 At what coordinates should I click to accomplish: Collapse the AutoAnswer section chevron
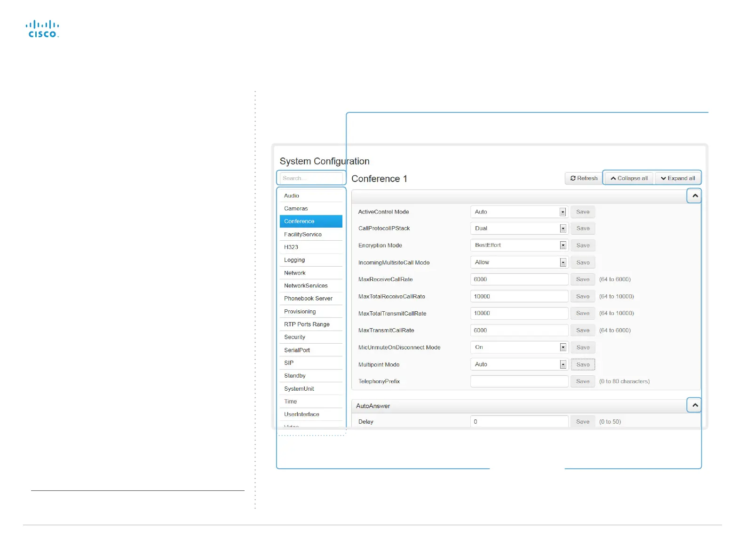pyautogui.click(x=694, y=405)
